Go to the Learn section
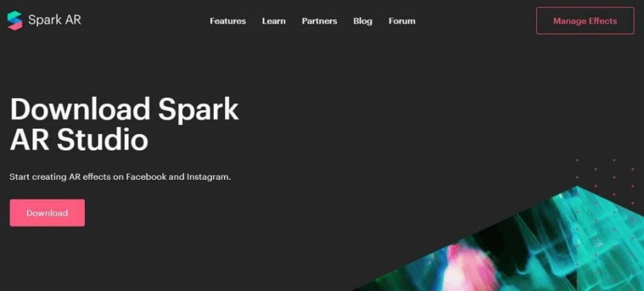The image size is (644, 291). tap(274, 21)
